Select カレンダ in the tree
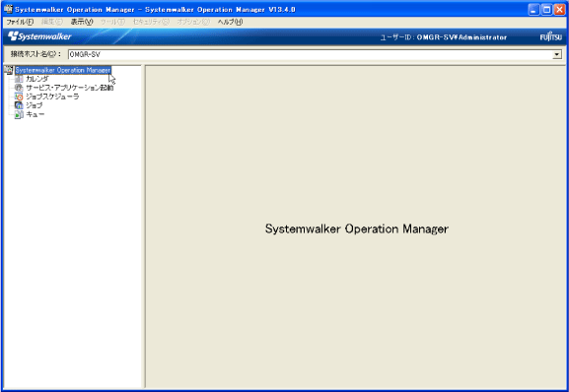The image size is (569, 392). pos(37,79)
